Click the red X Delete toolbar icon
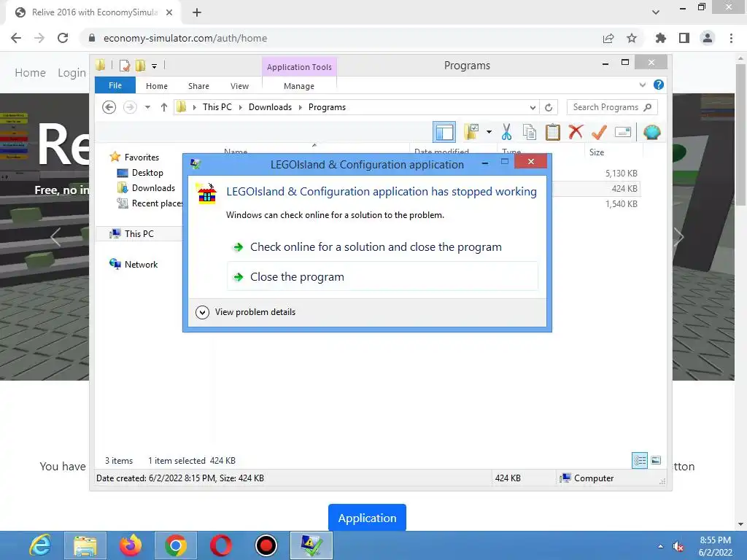This screenshot has height=560, width=747. point(576,131)
